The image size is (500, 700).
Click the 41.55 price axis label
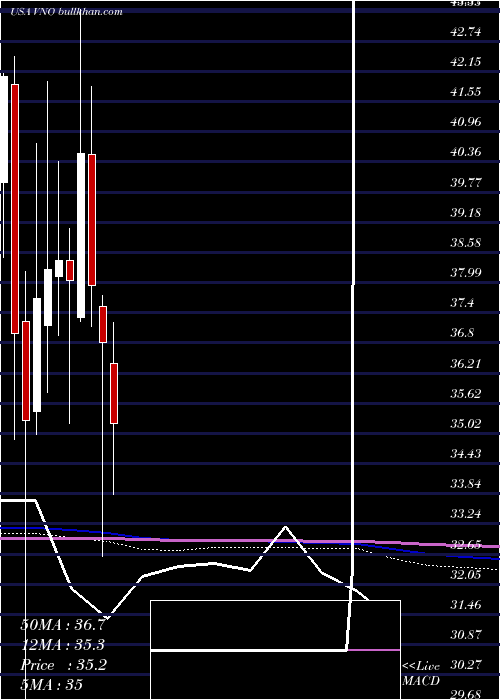coord(466,92)
